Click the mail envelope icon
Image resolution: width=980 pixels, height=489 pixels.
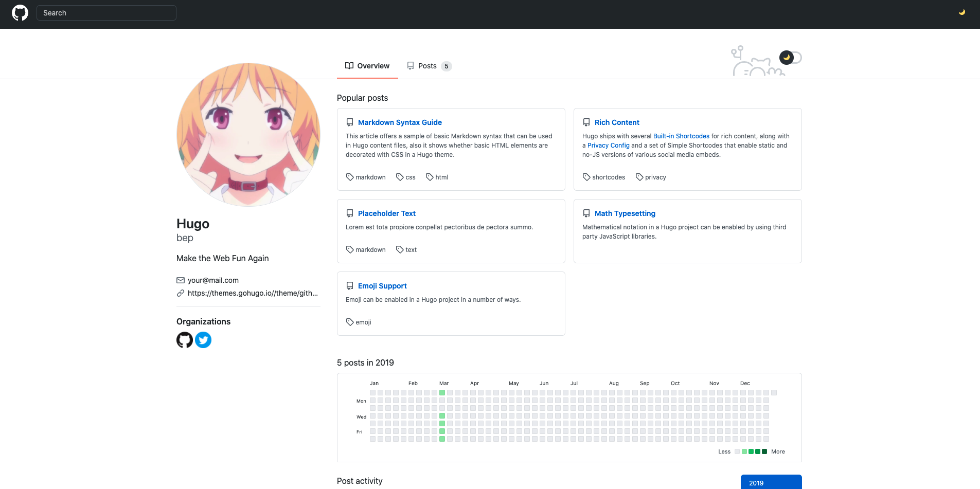181,280
